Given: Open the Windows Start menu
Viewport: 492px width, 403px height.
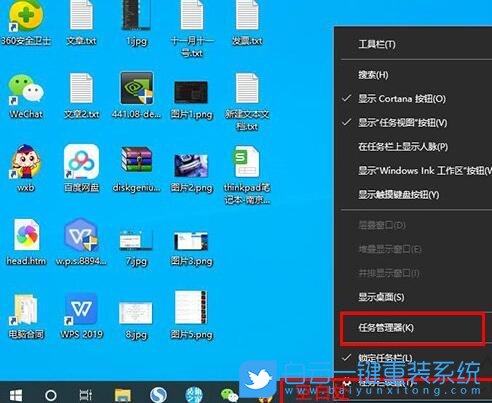Looking at the screenshot, I should click(x=16, y=395).
